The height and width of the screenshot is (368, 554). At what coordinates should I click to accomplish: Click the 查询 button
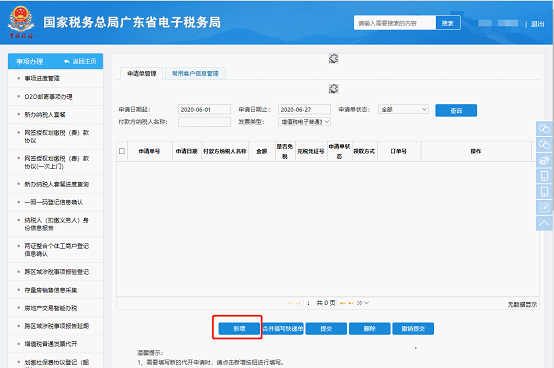[x=456, y=111]
